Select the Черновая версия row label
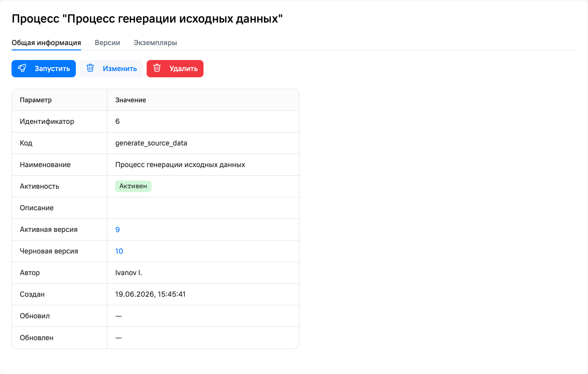Screen dimensions: 588x374 (49, 251)
